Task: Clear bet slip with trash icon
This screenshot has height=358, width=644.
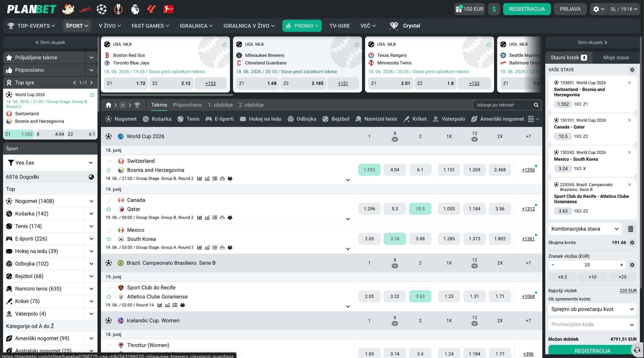Action: (630, 229)
